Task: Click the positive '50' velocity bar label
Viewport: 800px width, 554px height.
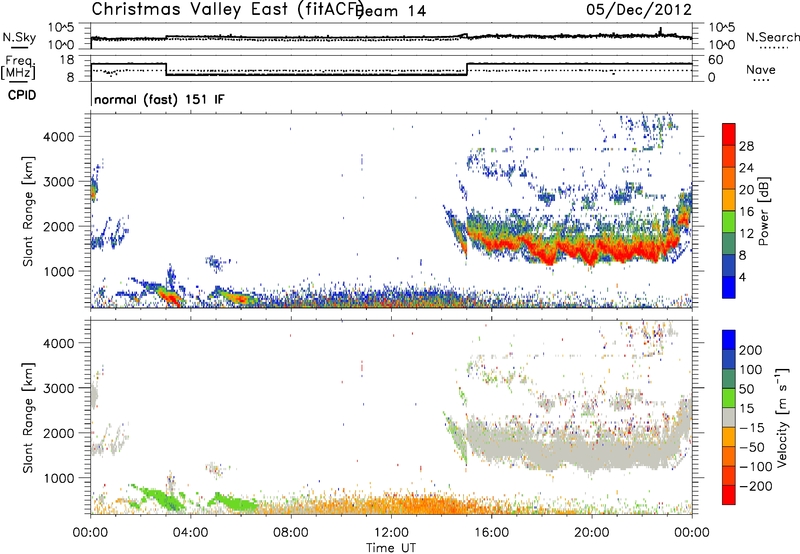Action: pyautogui.click(x=747, y=389)
